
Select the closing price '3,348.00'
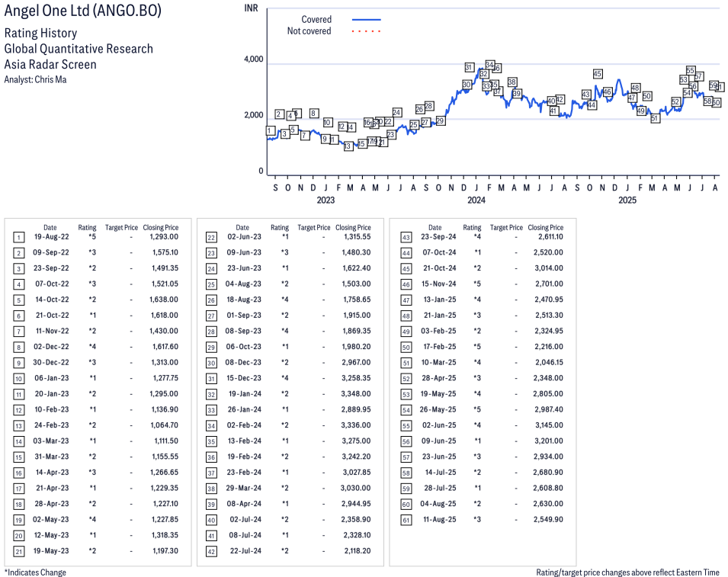pyautogui.click(x=356, y=393)
